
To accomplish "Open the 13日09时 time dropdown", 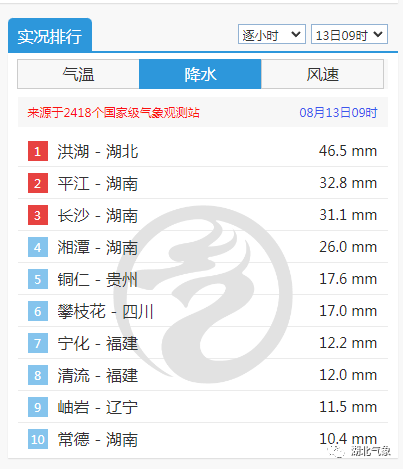I will coord(349,34).
